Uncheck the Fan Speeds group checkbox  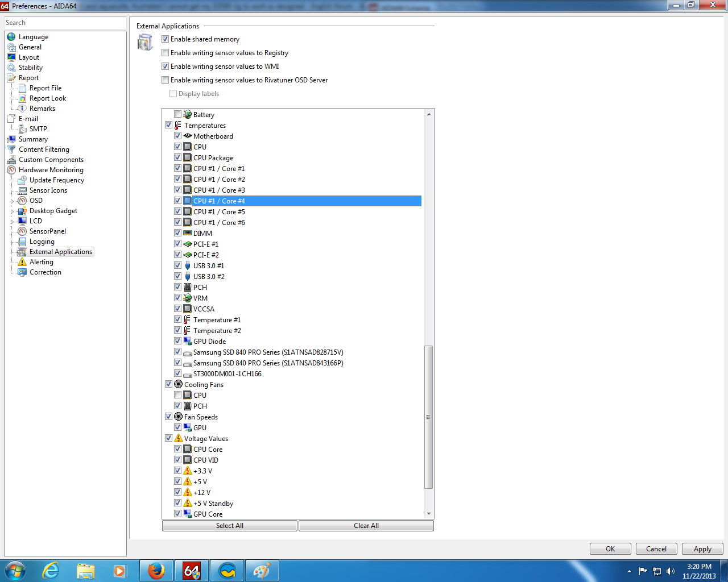(x=169, y=417)
